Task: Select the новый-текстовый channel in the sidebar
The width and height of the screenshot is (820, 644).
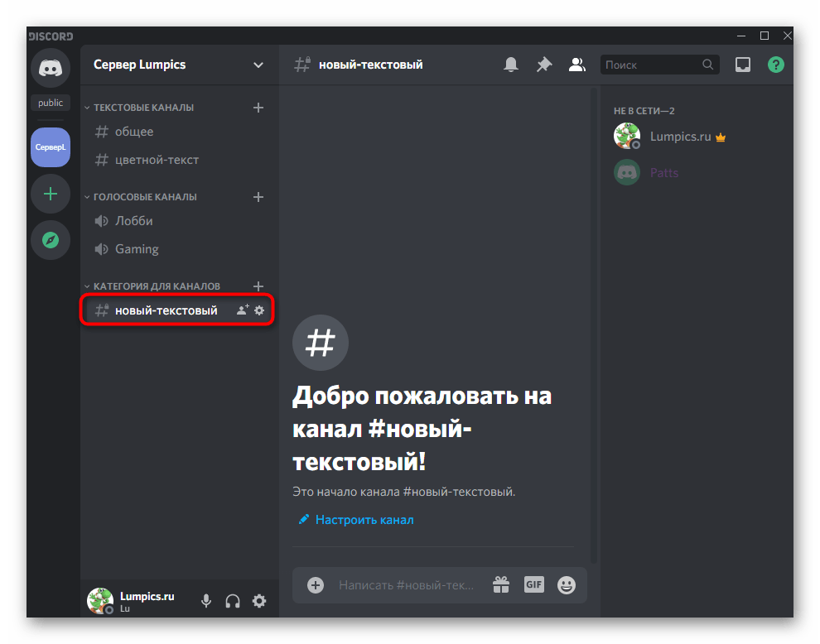Action: (166, 310)
